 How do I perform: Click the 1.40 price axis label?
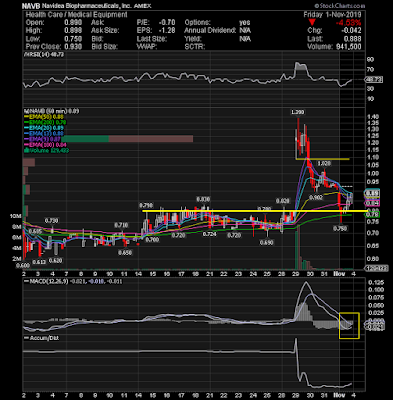373,117
